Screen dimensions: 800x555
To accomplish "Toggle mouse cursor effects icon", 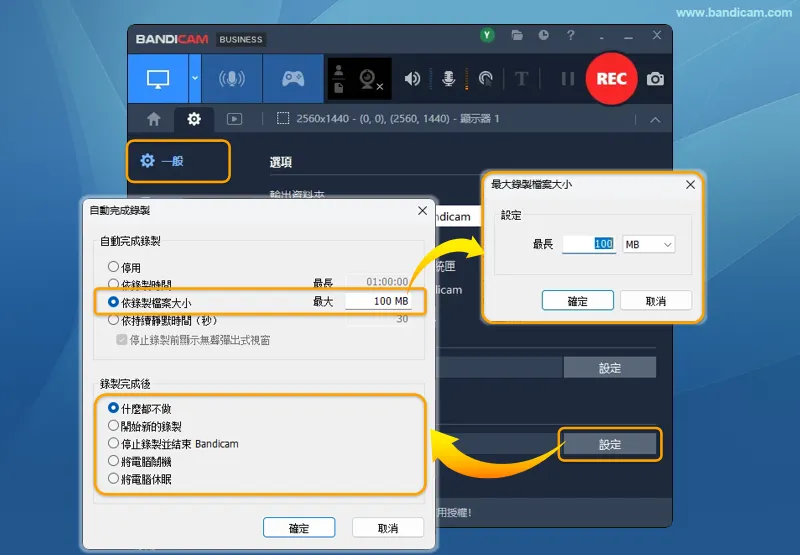I will tap(486, 79).
